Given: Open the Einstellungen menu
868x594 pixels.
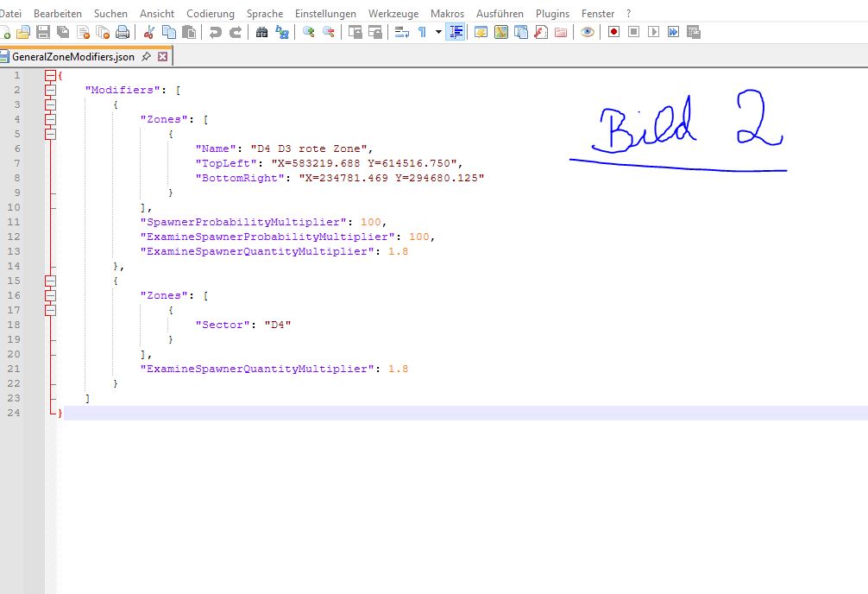Looking at the screenshot, I should 325,14.
